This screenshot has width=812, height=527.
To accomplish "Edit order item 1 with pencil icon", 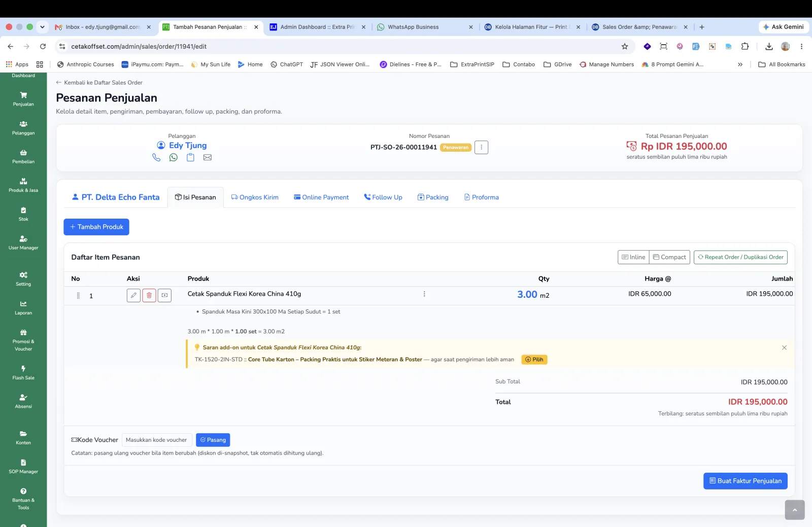I will pos(133,295).
